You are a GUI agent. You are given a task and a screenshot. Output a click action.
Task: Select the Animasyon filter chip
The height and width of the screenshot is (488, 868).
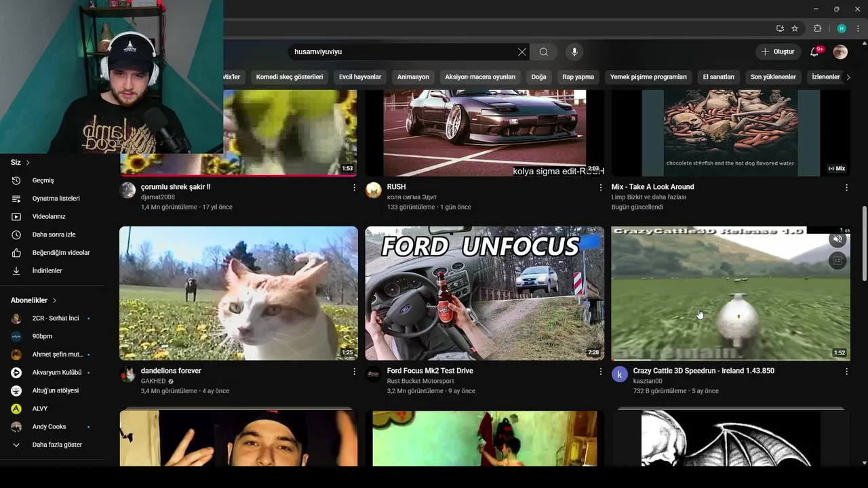point(413,77)
